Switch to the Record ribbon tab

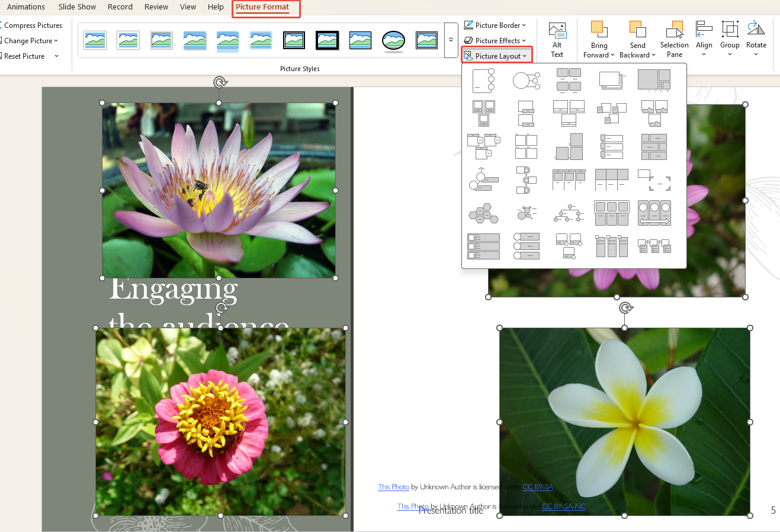pyautogui.click(x=120, y=7)
